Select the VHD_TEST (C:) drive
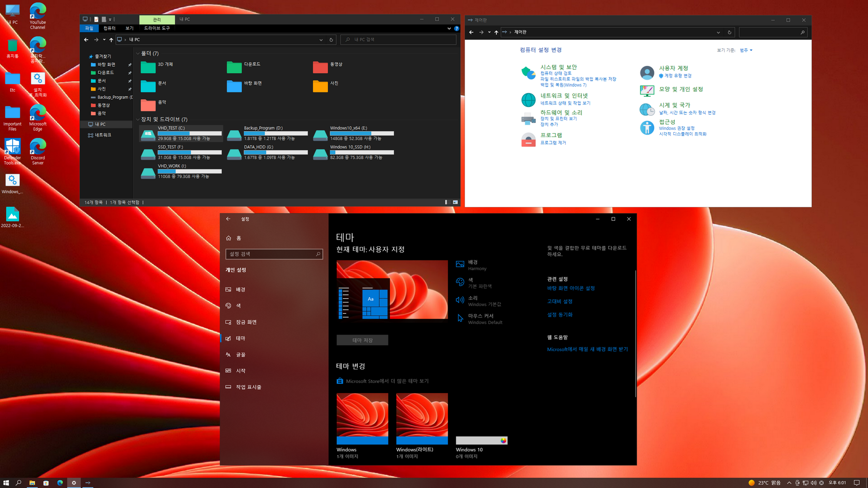The height and width of the screenshot is (488, 868). [181, 134]
